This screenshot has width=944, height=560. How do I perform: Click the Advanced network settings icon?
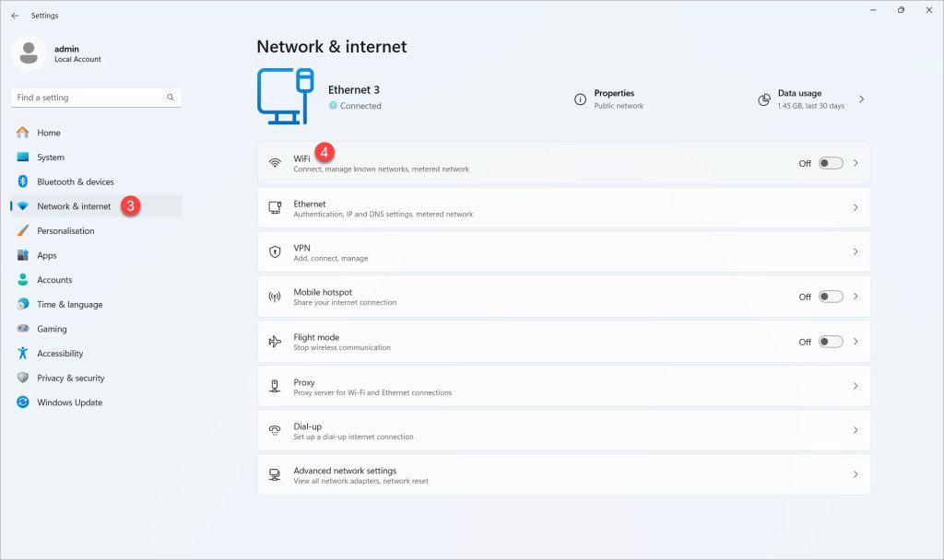coord(274,473)
